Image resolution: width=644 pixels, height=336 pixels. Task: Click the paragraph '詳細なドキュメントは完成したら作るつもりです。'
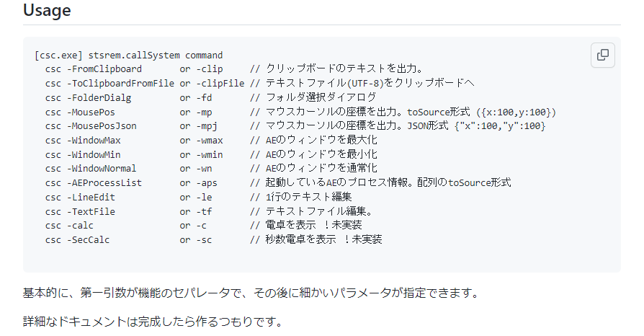point(153,322)
